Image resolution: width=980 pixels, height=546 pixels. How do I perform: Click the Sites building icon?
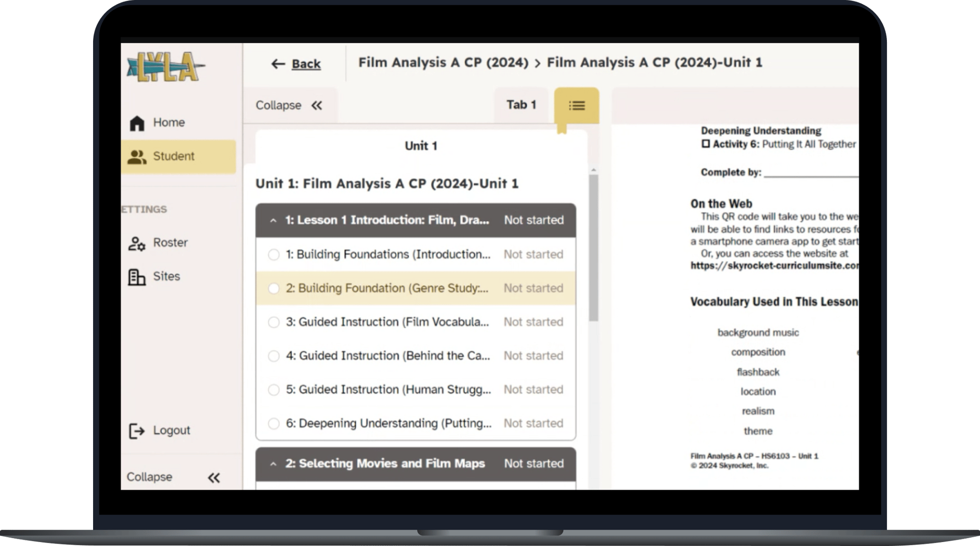(137, 277)
